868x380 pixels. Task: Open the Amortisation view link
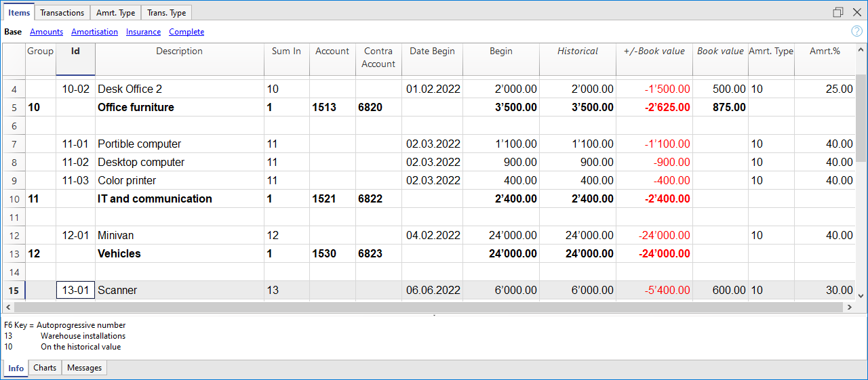tap(94, 32)
